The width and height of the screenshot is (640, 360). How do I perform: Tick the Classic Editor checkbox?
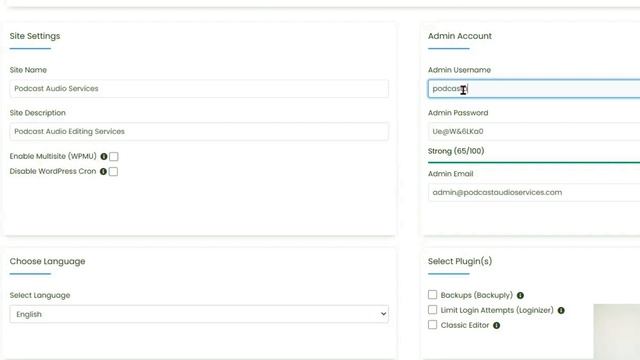(432, 324)
